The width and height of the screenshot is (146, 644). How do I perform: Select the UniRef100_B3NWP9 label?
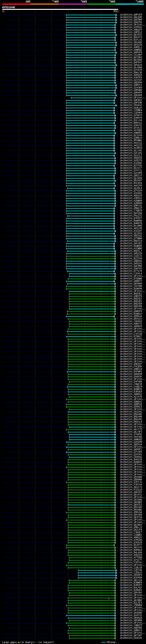[x=131, y=583]
